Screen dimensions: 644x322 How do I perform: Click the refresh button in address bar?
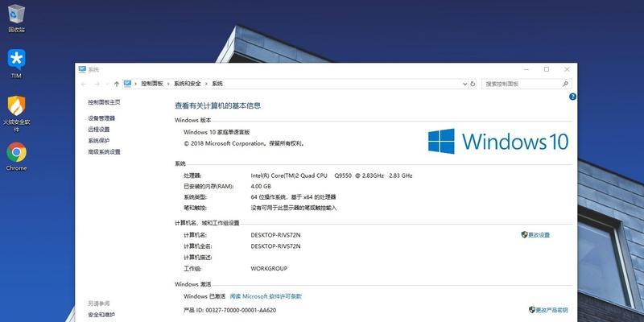[473, 84]
